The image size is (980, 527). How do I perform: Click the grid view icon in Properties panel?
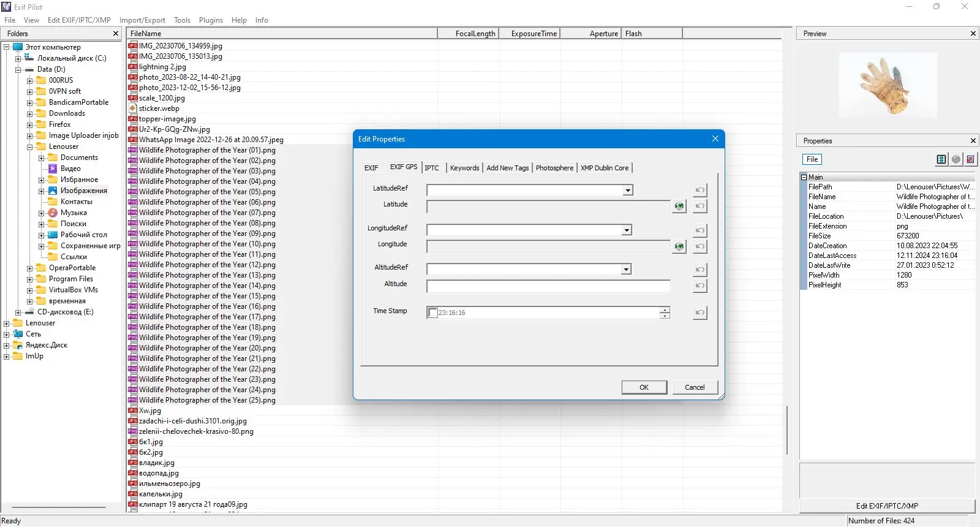(x=941, y=159)
